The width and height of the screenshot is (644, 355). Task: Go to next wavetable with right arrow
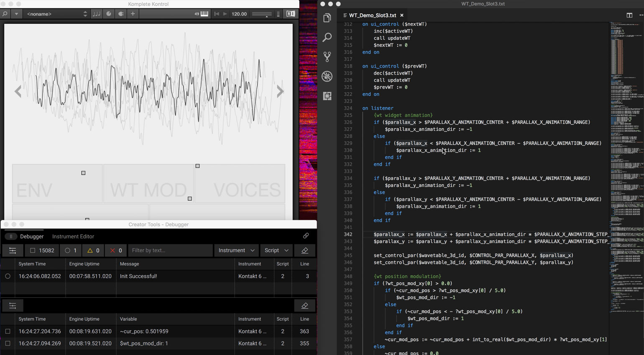coord(280,91)
